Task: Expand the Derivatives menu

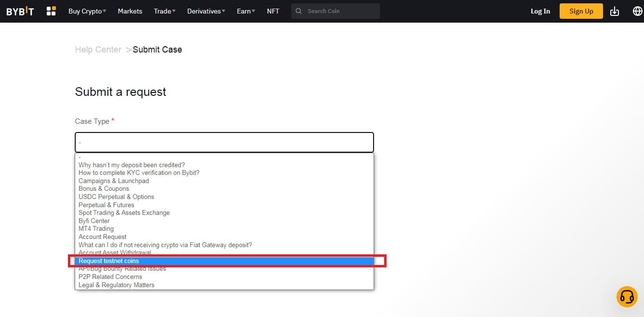Action: pos(206,11)
